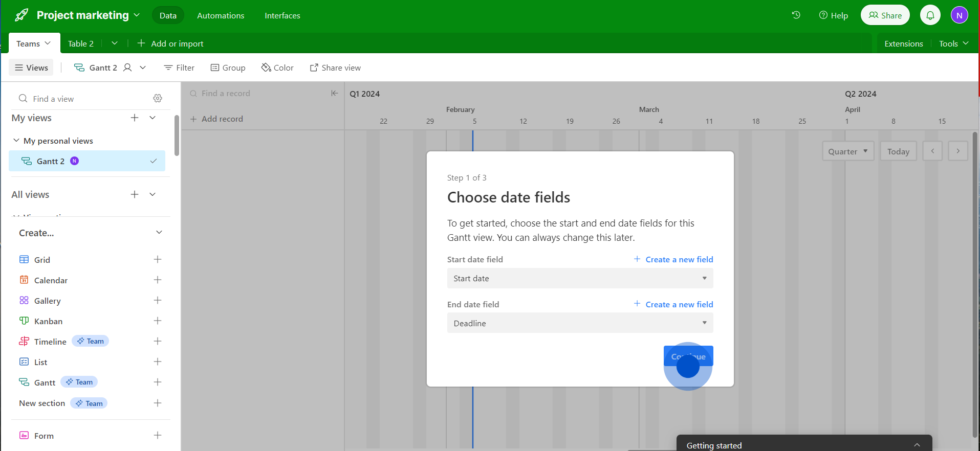Click Add record
Screen dimensions: 980x451
(216, 119)
